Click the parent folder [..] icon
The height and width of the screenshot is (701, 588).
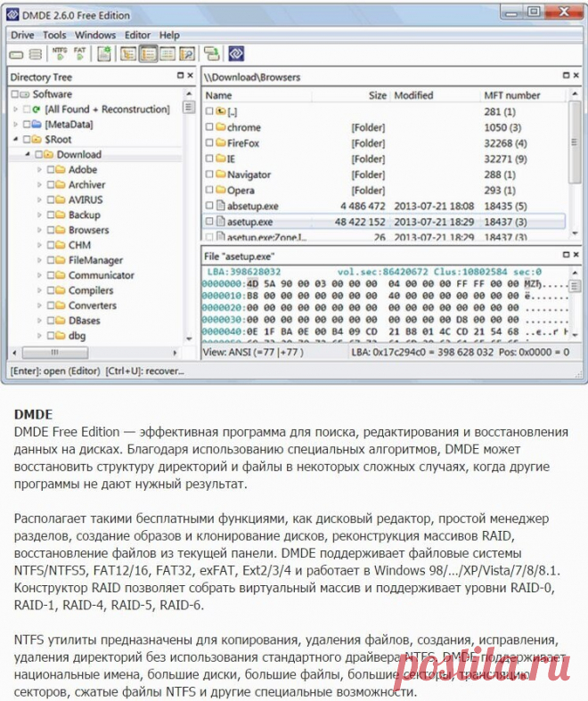click(220, 110)
